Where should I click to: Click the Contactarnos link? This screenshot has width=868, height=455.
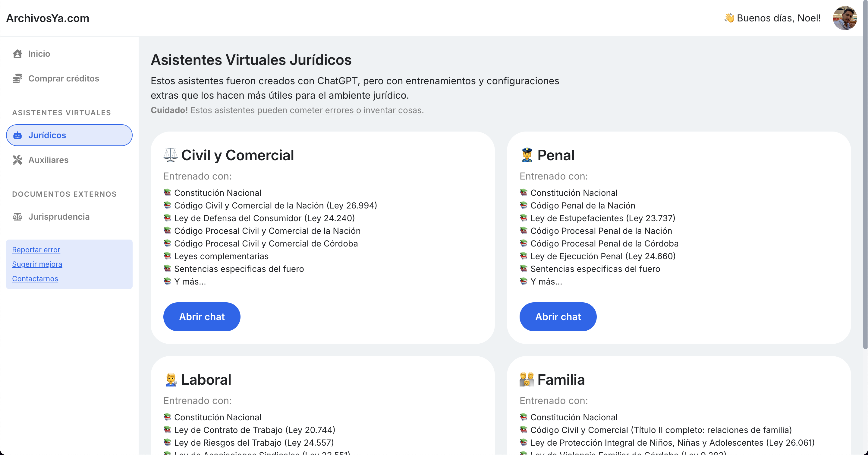(35, 278)
